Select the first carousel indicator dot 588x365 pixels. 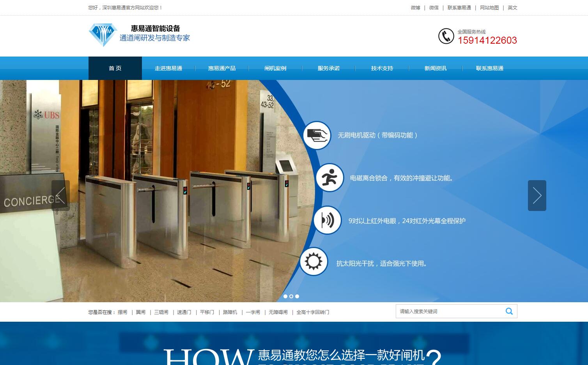click(285, 296)
